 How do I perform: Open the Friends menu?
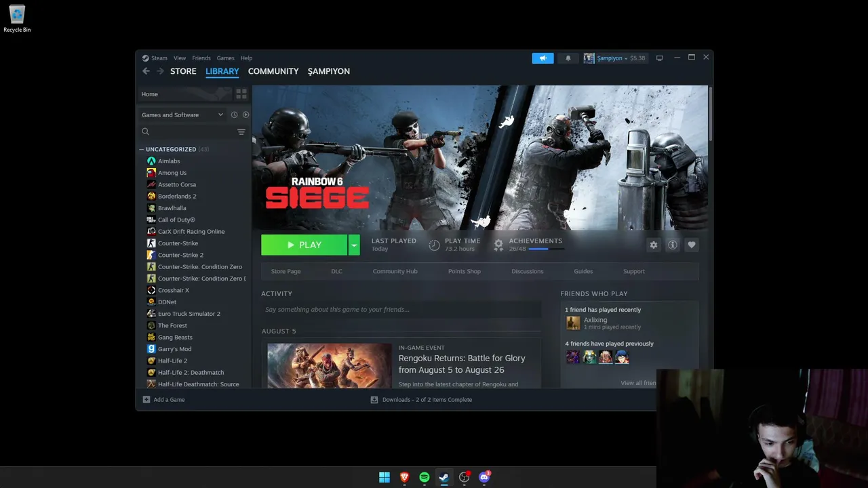coord(201,58)
